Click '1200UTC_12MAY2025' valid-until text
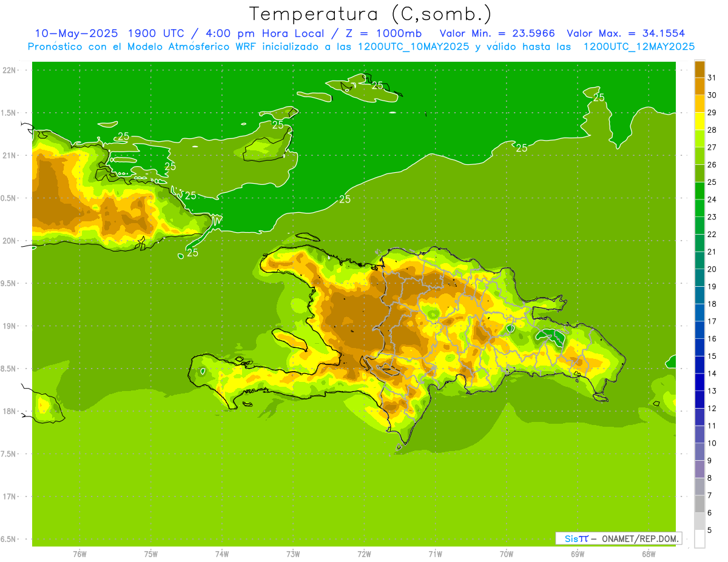Screen dimensions: 728x562 tap(639, 47)
